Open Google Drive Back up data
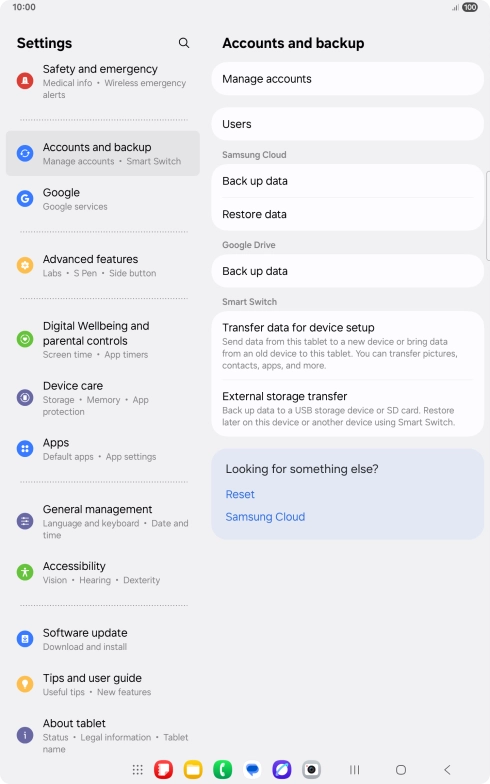The width and height of the screenshot is (490, 784). (x=348, y=271)
